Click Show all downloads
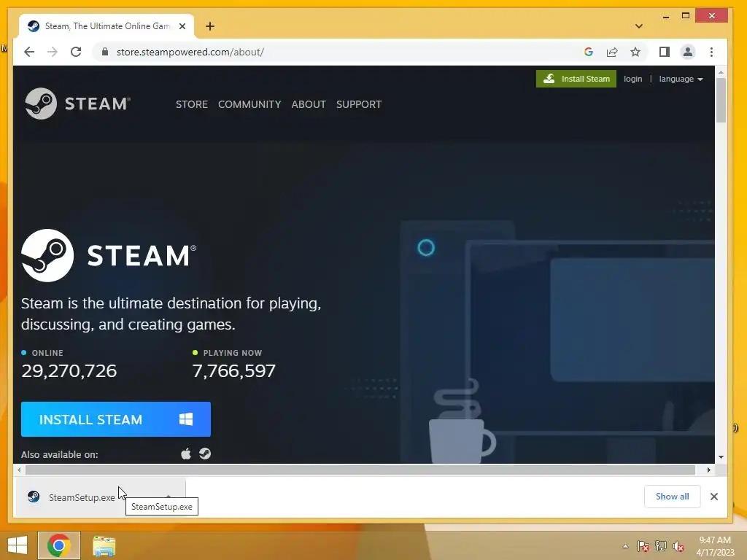 pos(672,496)
